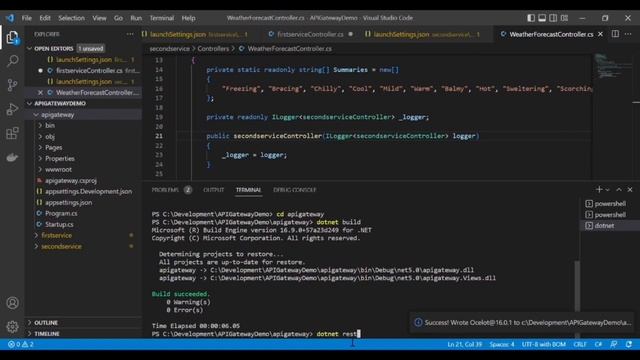Open the View menu
640x360 pixels.
coord(99,18)
